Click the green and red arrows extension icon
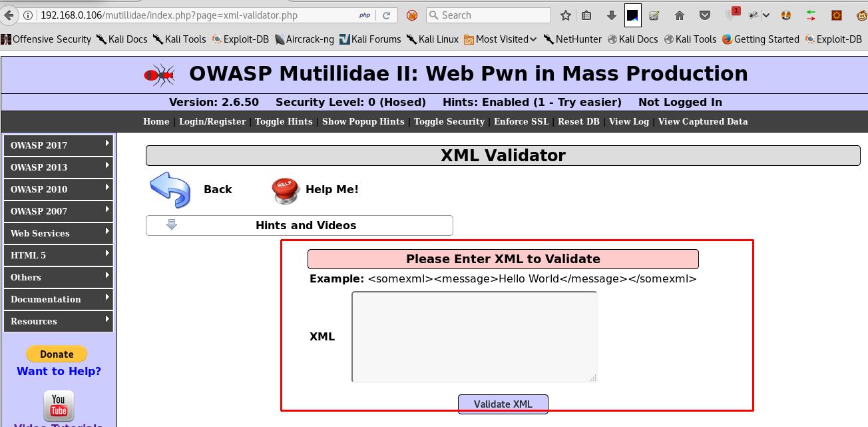This screenshot has height=427, width=868. [811, 15]
